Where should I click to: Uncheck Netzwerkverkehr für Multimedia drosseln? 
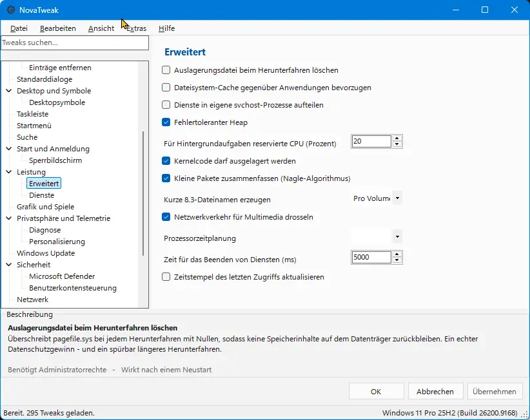166,217
